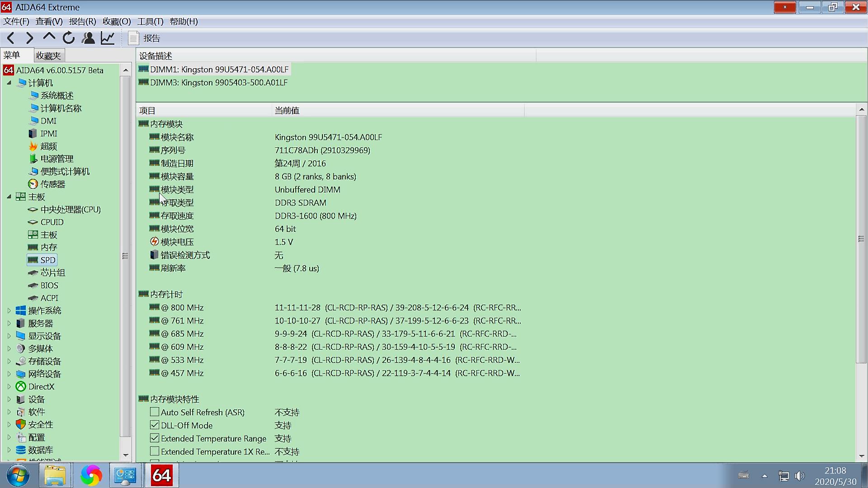Open the user profile toolbar icon
The width and height of the screenshot is (868, 488).
coord(88,38)
